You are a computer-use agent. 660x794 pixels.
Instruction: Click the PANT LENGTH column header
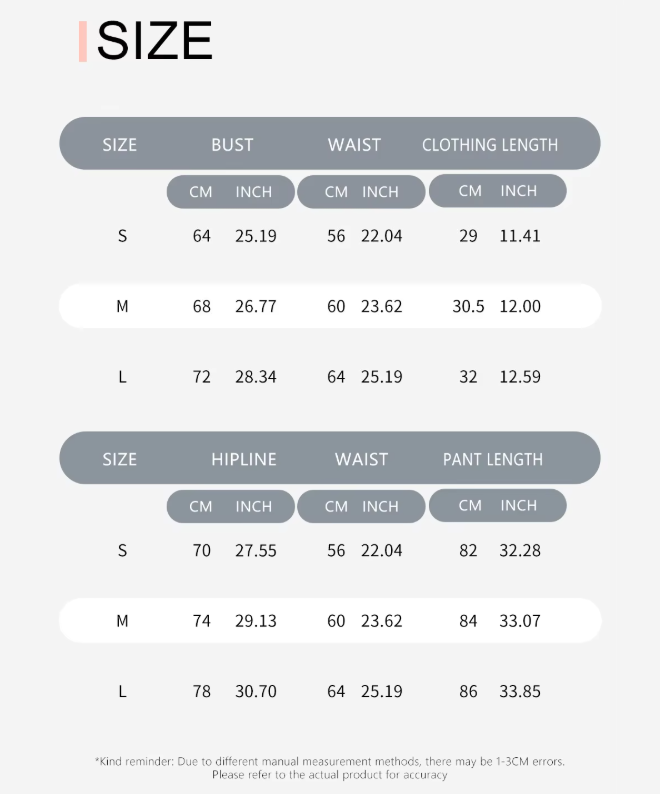click(492, 460)
